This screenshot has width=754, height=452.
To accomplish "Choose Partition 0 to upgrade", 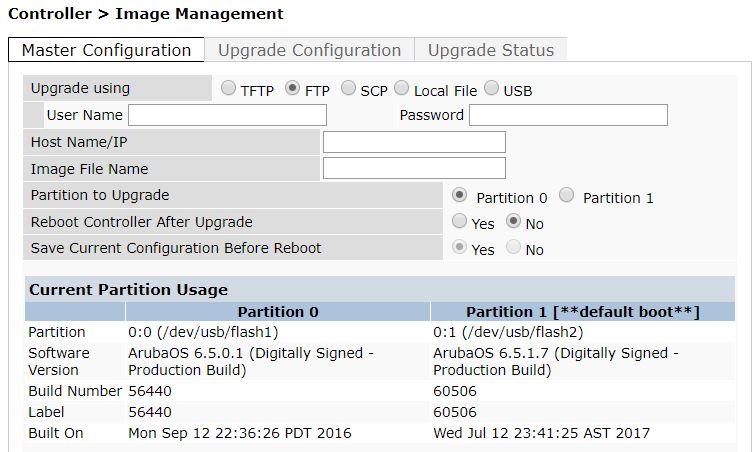I will [x=460, y=195].
